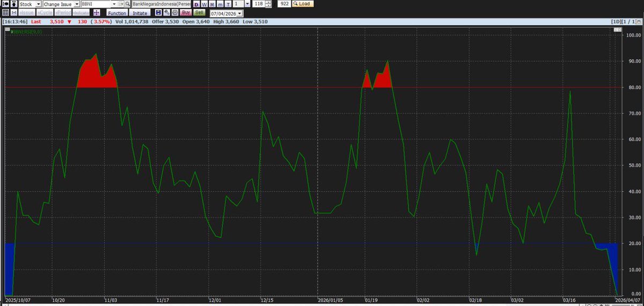Click the bar count field showing 118
This screenshot has width=644, height=306.
[258, 4]
